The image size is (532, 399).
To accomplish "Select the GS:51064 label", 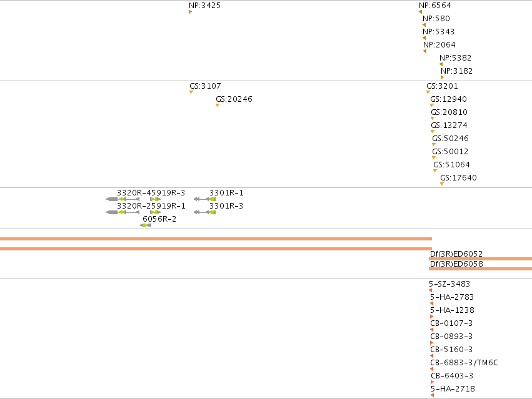I will [x=451, y=165].
